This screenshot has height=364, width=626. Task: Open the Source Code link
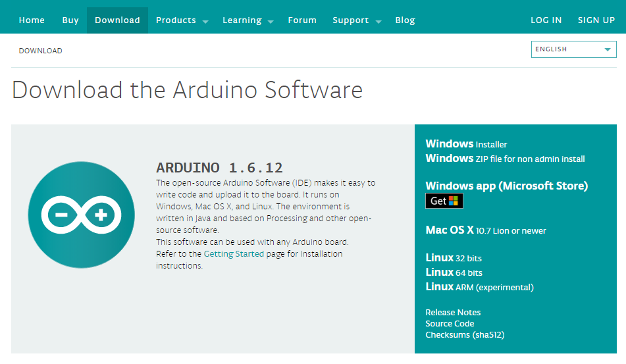click(450, 323)
